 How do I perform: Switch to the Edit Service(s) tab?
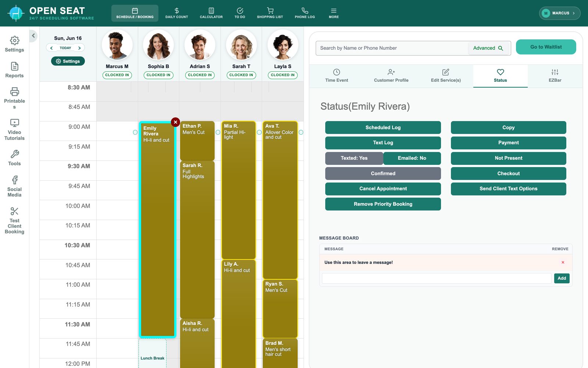point(446,76)
